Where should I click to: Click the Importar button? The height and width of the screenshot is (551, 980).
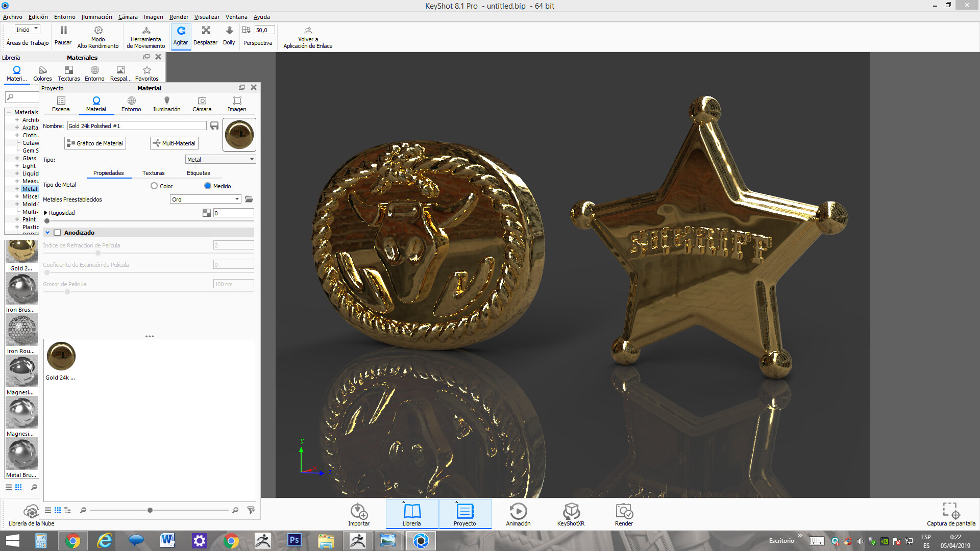(359, 514)
